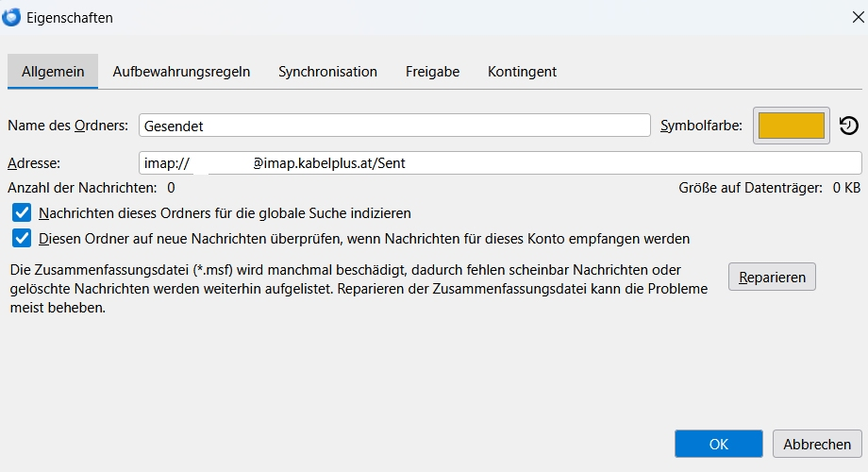Viewport: 868px width, 472px height.
Task: Go to the Synchronisation tab
Action: (x=327, y=72)
